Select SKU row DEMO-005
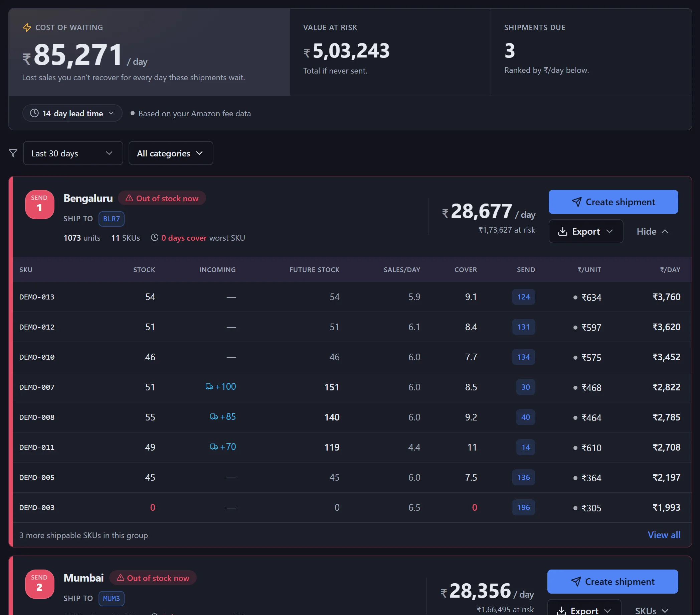 click(352, 477)
